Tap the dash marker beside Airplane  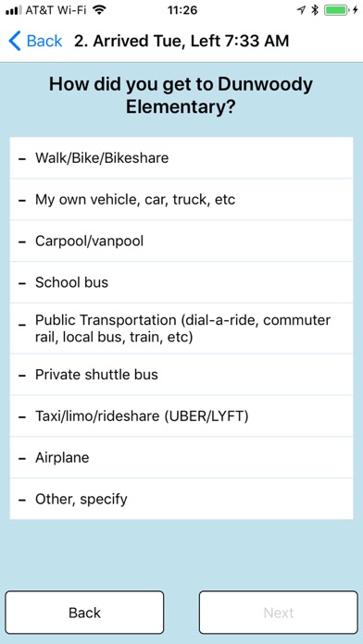[x=22, y=458]
